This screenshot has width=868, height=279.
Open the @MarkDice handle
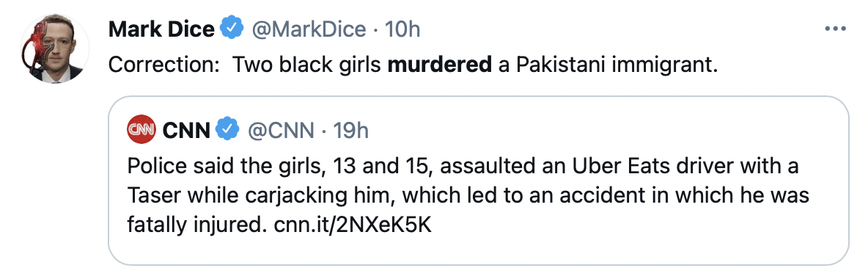[x=309, y=29]
